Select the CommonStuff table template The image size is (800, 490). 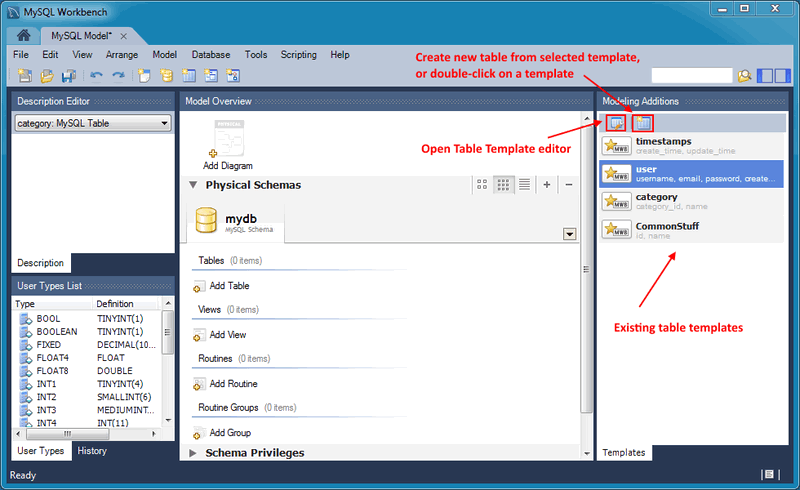[692, 230]
